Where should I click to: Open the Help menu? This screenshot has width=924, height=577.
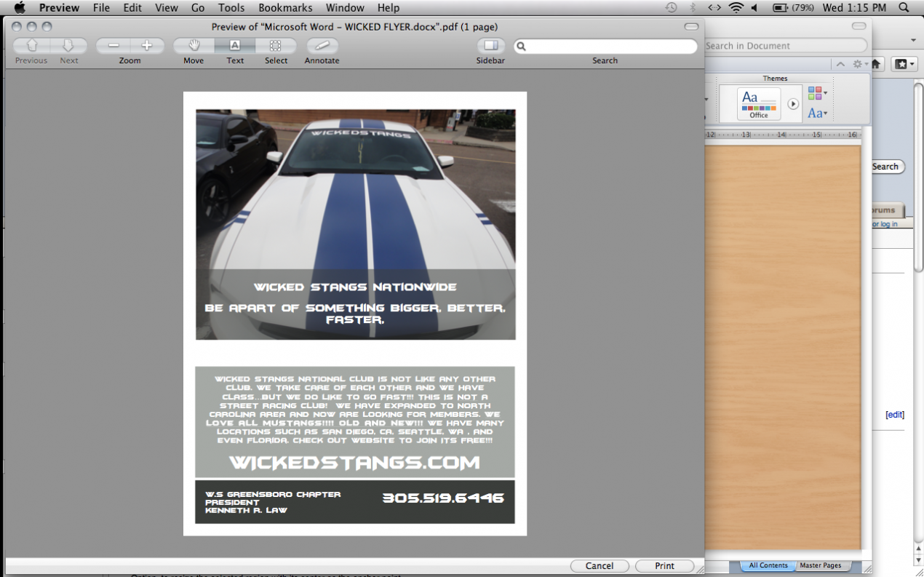pos(388,8)
